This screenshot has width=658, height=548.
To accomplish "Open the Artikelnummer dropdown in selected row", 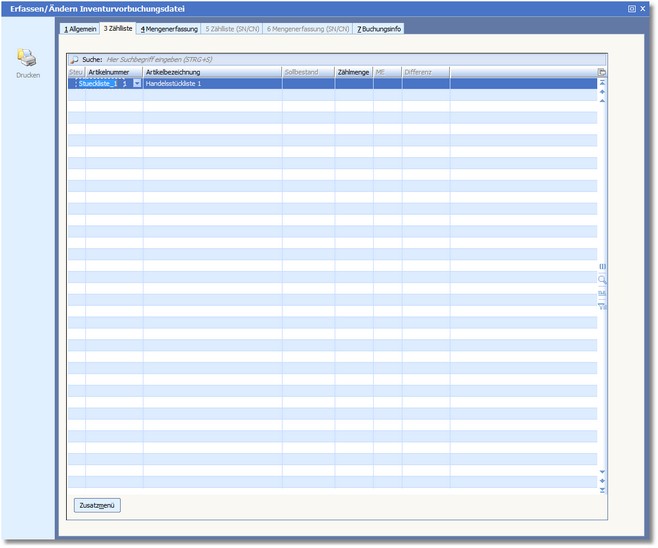I will coord(137,84).
